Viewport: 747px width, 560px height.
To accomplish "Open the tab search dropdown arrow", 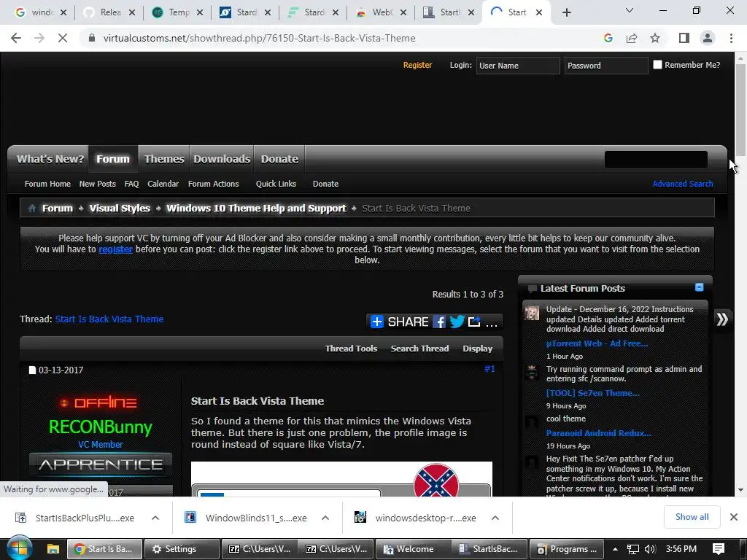I will 630,10.
